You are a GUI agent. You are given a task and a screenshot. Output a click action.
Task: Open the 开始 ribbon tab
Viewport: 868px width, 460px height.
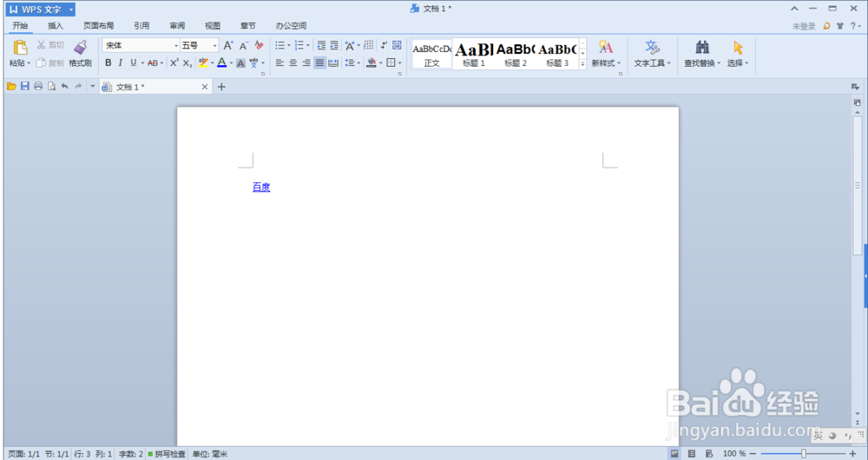(21, 25)
